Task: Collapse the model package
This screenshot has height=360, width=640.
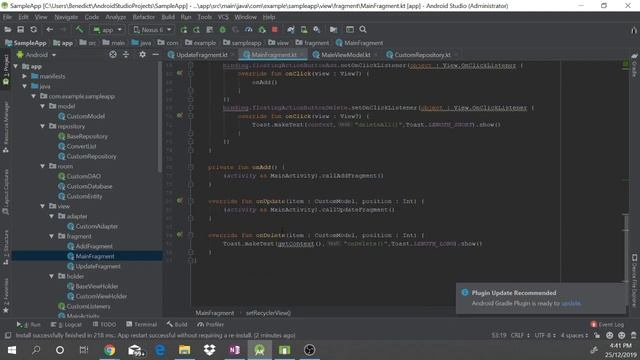Action: pos(42,106)
